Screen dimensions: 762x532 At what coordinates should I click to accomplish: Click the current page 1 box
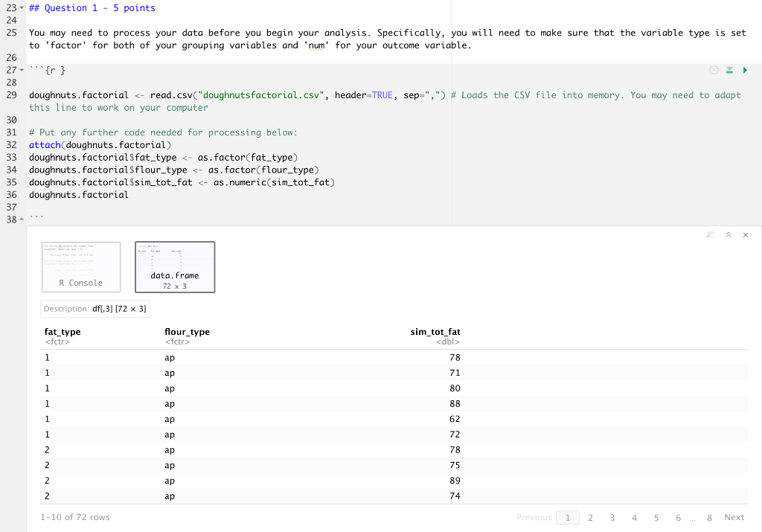(x=568, y=518)
